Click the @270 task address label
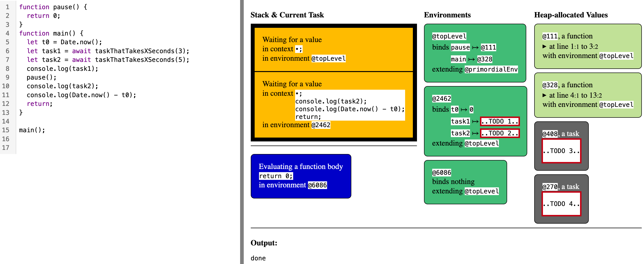Viewport: 644px width, 264px height. [550, 187]
